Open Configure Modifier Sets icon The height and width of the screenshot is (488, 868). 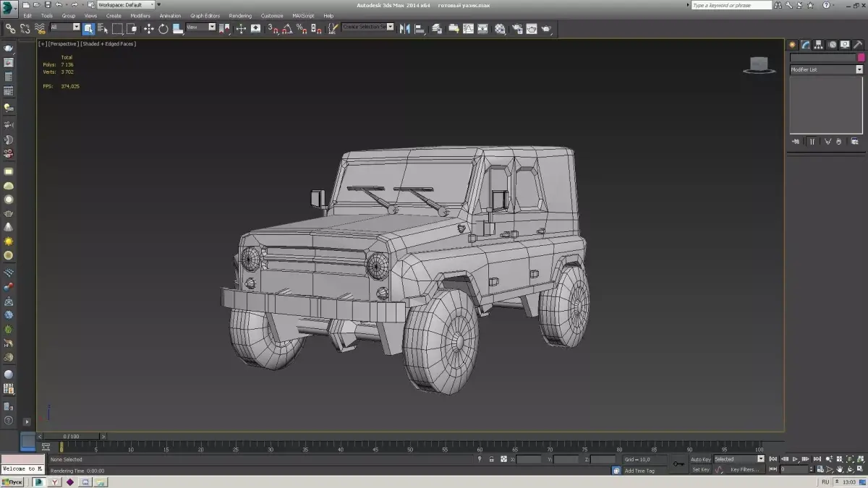pos(855,142)
